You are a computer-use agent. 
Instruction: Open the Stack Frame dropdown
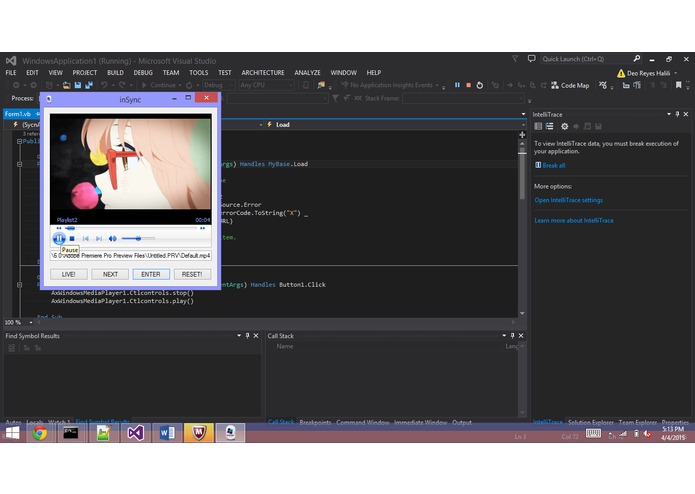(x=463, y=98)
